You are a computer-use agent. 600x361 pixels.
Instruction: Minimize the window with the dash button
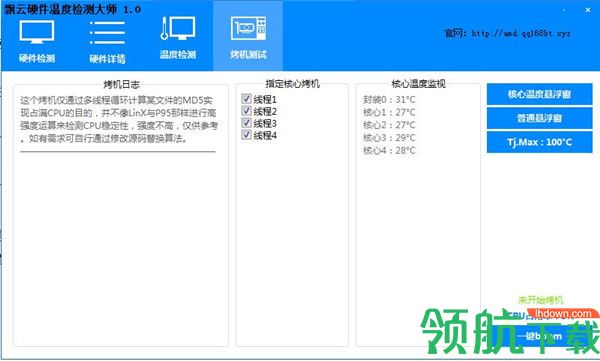pyautogui.click(x=564, y=10)
